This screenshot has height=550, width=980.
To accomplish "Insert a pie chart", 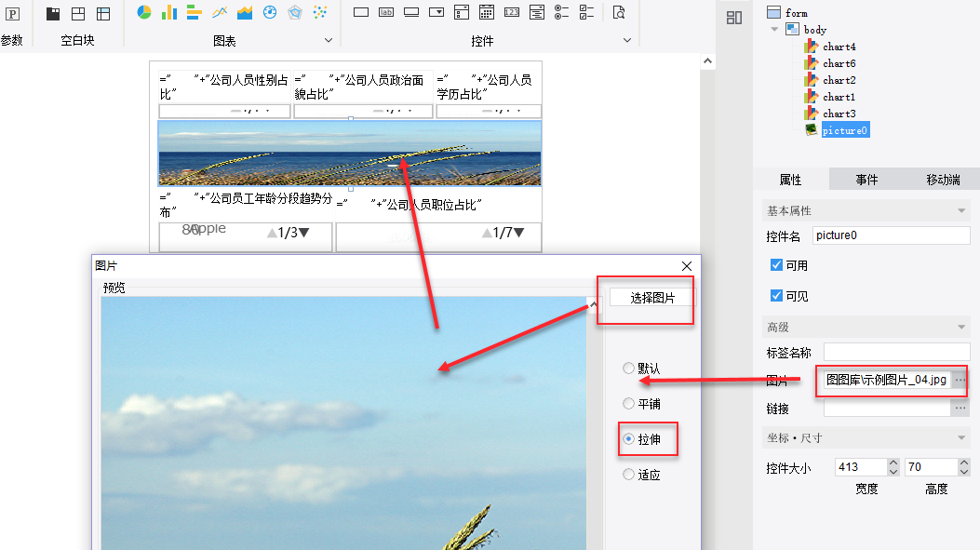I will pyautogui.click(x=143, y=12).
